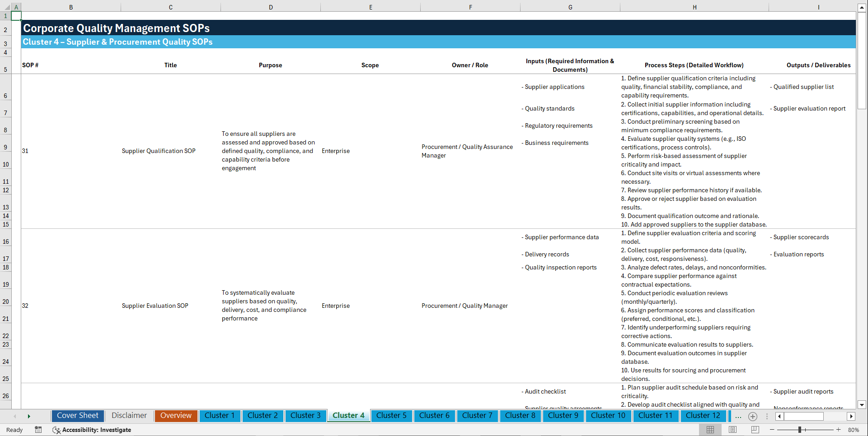Select column B header
This screenshot has height=436, width=868.
[x=71, y=7]
